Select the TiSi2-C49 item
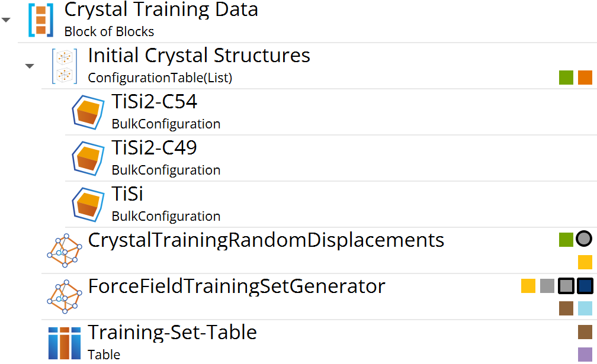 click(154, 148)
